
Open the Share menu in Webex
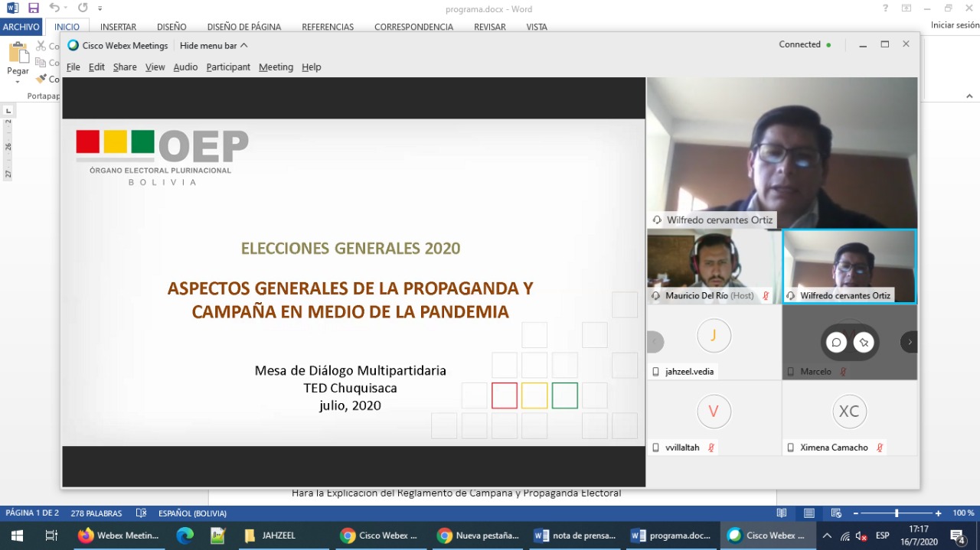[x=125, y=67]
